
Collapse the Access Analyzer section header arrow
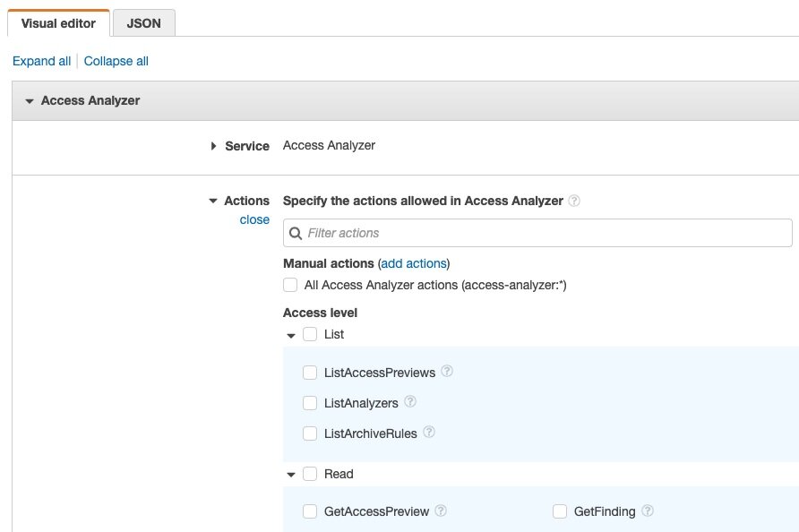click(30, 101)
